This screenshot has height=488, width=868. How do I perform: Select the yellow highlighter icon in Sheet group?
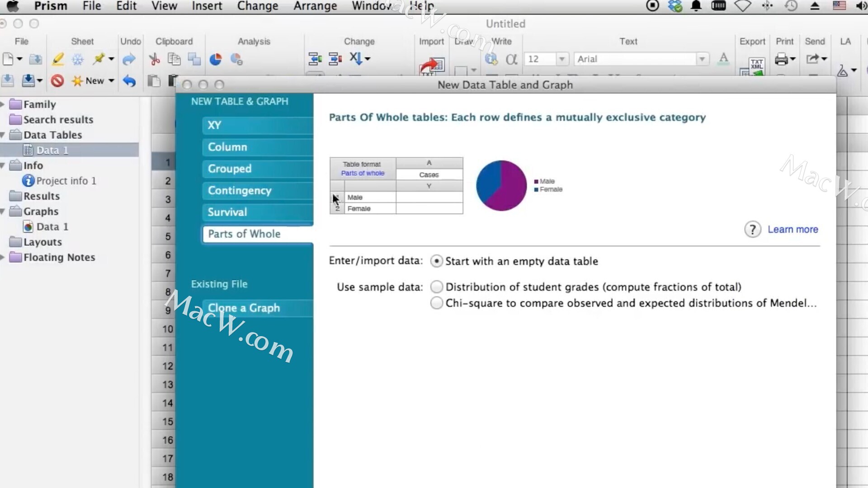point(57,59)
